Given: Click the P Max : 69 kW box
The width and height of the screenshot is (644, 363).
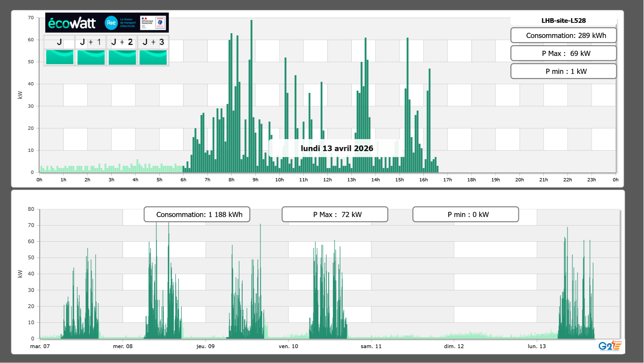Looking at the screenshot, I should coord(563,53).
